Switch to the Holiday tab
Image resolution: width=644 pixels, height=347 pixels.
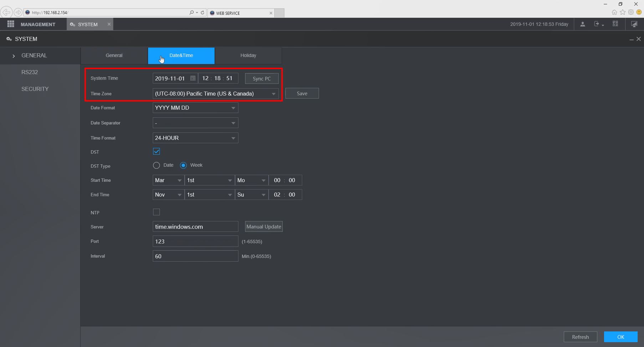[x=248, y=56]
